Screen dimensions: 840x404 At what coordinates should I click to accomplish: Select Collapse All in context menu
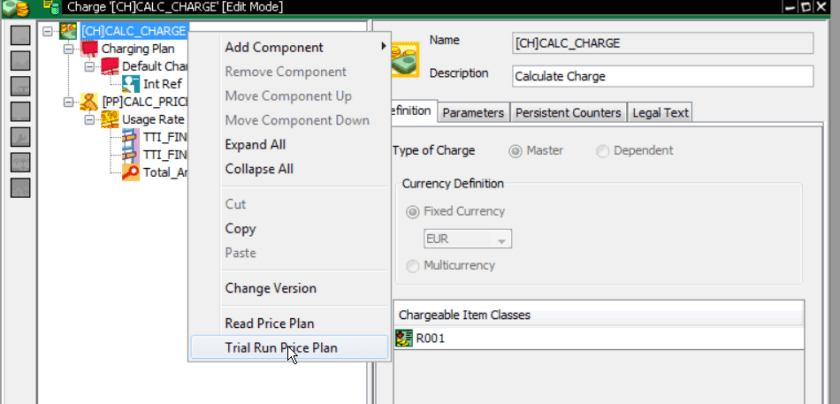coord(289,169)
